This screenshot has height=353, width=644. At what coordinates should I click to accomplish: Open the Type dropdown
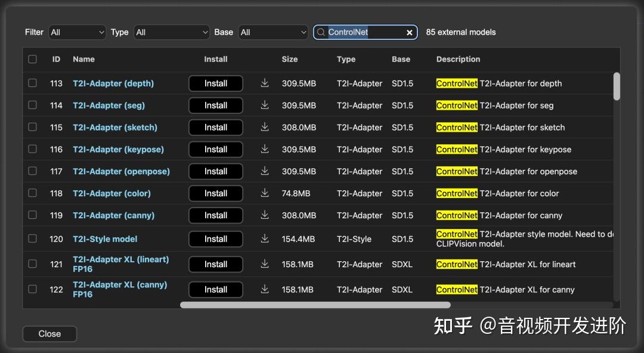click(x=171, y=32)
